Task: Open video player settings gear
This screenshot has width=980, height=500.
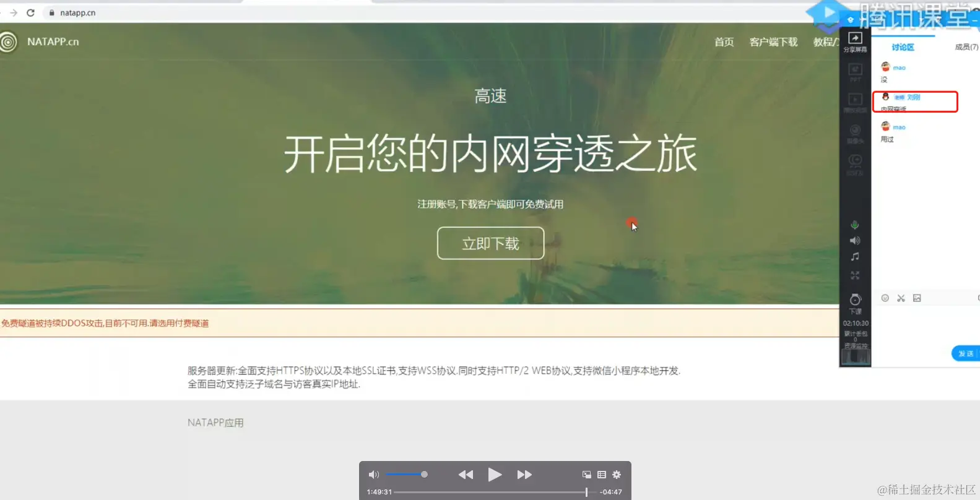Action: coord(617,475)
